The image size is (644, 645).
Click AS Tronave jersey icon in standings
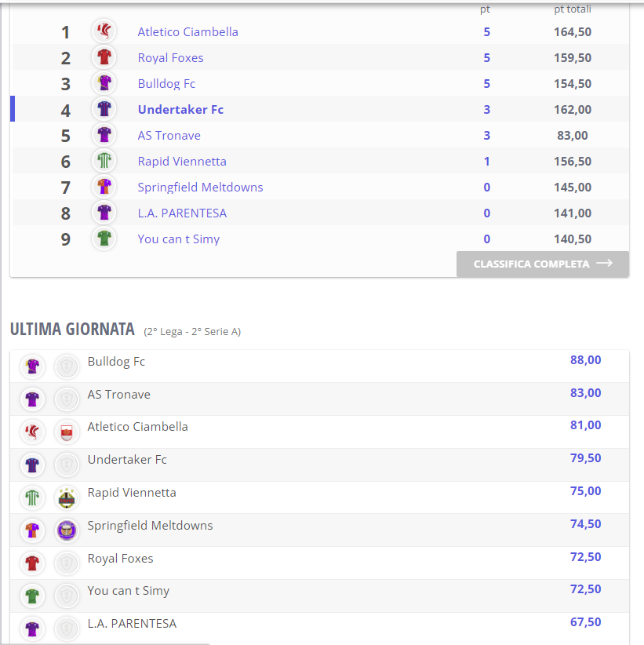(x=104, y=135)
